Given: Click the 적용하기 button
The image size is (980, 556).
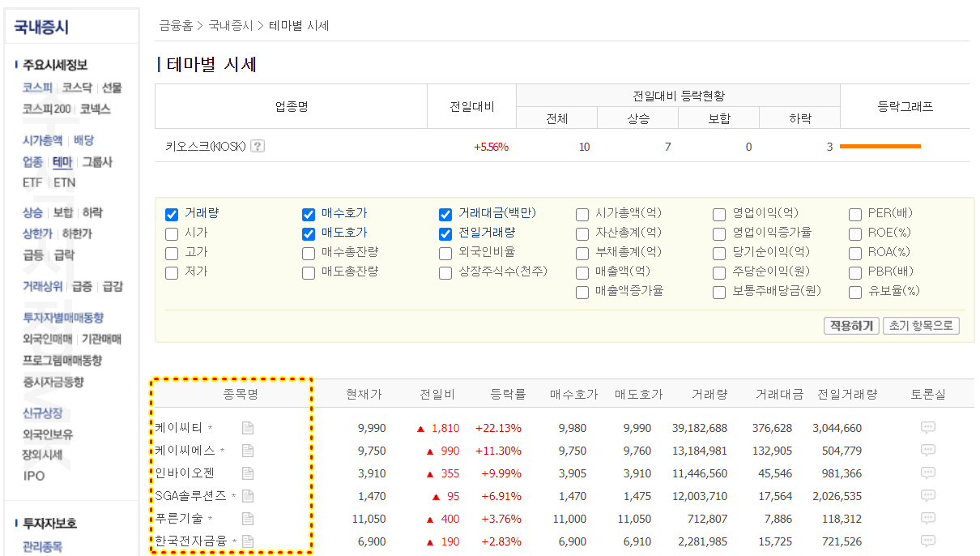Looking at the screenshot, I should click(x=851, y=326).
